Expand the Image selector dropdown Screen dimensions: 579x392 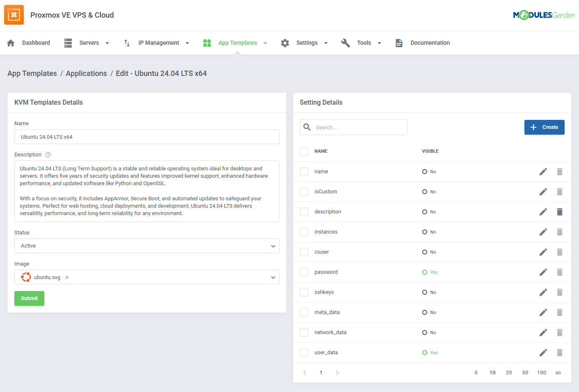[x=272, y=277]
